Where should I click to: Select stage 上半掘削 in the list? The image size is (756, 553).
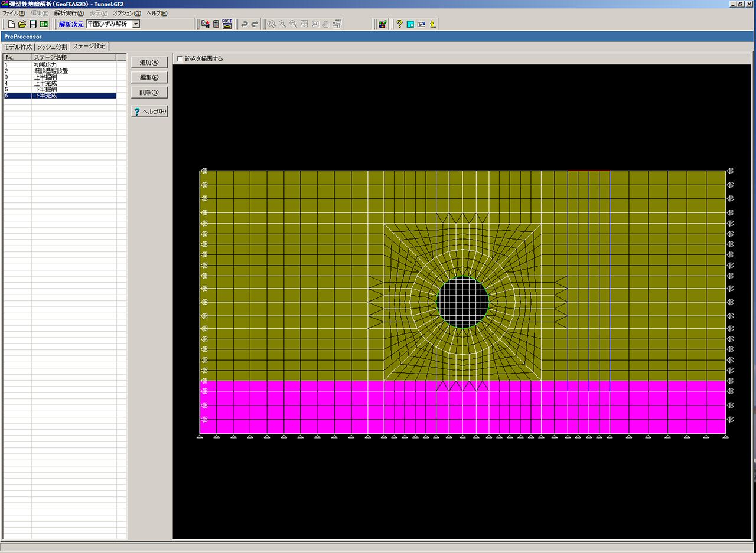[x=45, y=77]
